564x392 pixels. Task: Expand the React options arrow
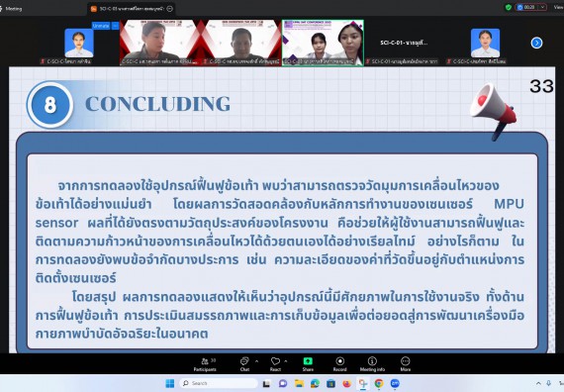click(x=286, y=361)
